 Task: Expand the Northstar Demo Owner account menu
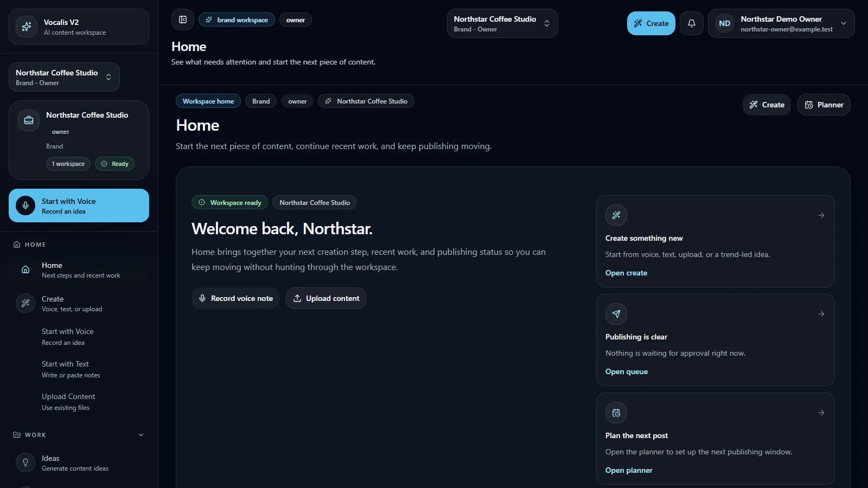[x=781, y=23]
